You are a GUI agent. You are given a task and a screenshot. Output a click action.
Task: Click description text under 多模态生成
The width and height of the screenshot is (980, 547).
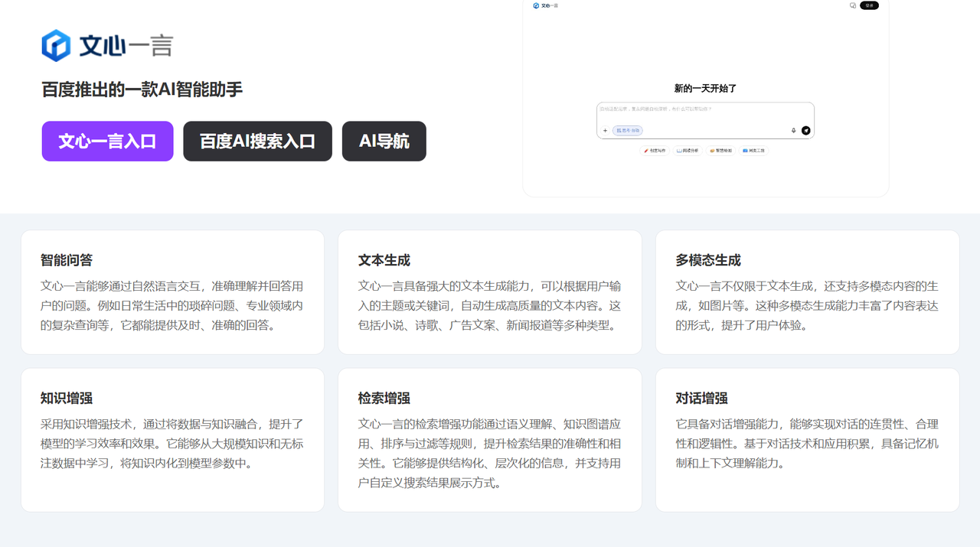pos(807,305)
